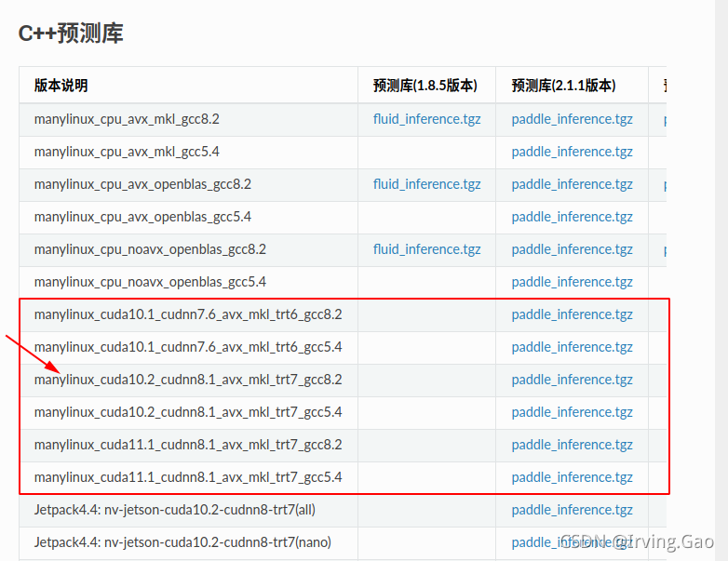Open paddle_inference.tgz link for manylinux_cpu_avx_mkl_gcc8.2

click(572, 120)
